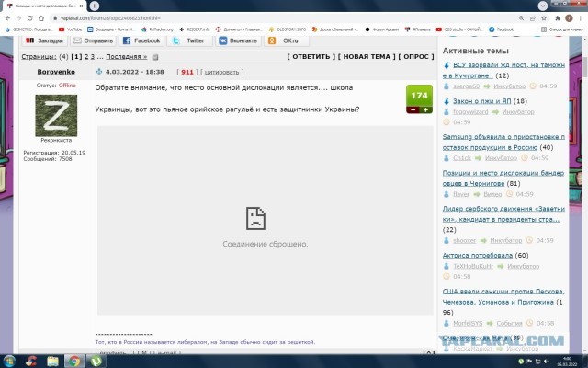Image resolution: width=588 pixels, height=368 pixels.
Task: Click the broken video 'Соединение сброшено' area
Action: point(266,221)
